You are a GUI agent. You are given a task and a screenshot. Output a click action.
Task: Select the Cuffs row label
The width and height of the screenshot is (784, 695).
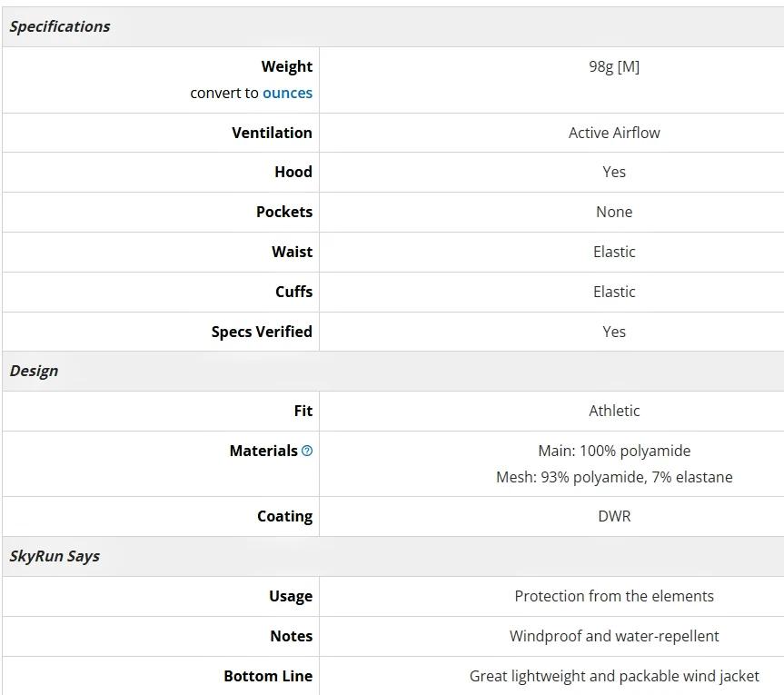pyautogui.click(x=293, y=292)
